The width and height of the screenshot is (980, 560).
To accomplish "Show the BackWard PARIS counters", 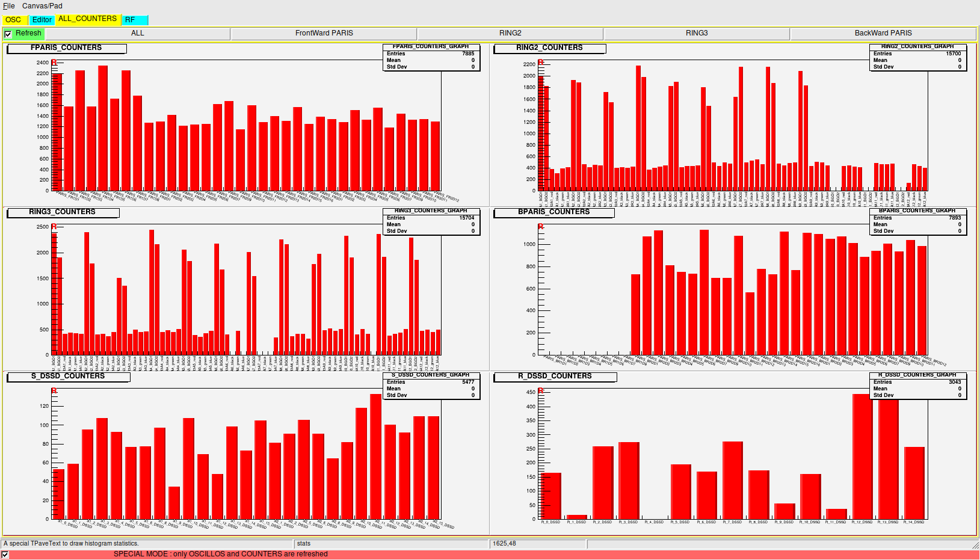I will click(883, 34).
